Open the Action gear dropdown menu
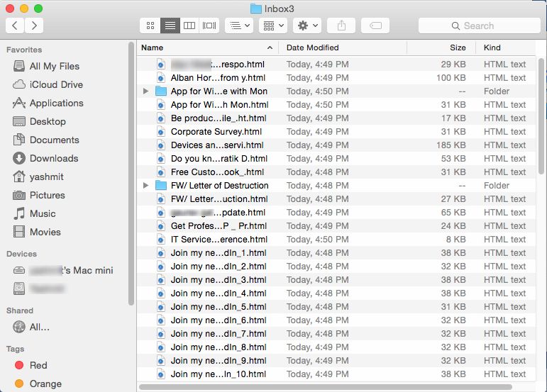This screenshot has height=392, width=547. pyautogui.click(x=307, y=26)
